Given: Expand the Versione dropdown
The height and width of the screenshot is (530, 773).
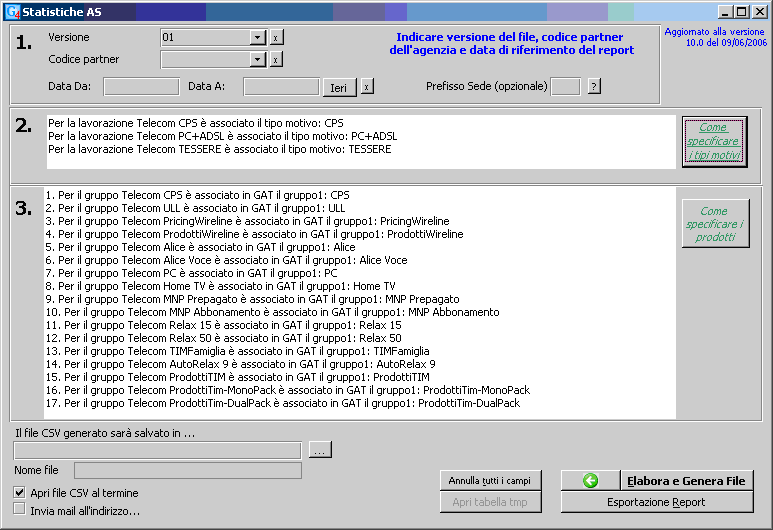Looking at the screenshot, I should pos(258,37).
